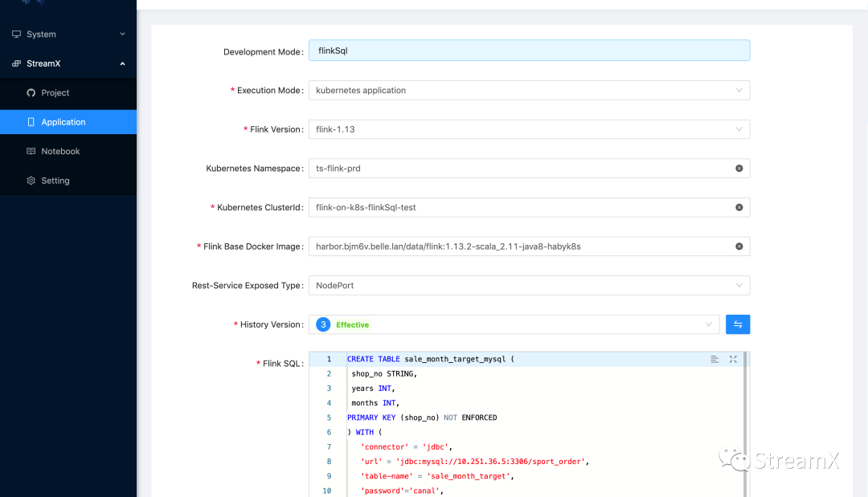Click the GitHub icon beside Project
Screen dimensions: 868x497
(x=31, y=93)
